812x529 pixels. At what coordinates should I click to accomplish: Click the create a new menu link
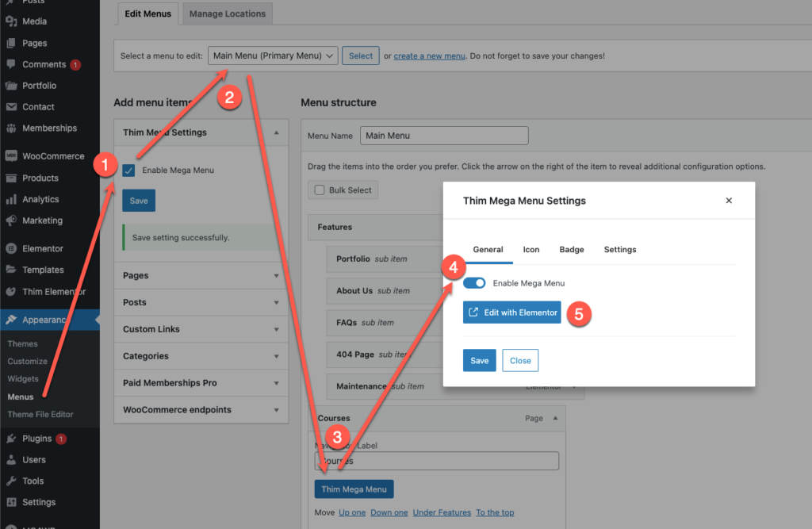429,56
